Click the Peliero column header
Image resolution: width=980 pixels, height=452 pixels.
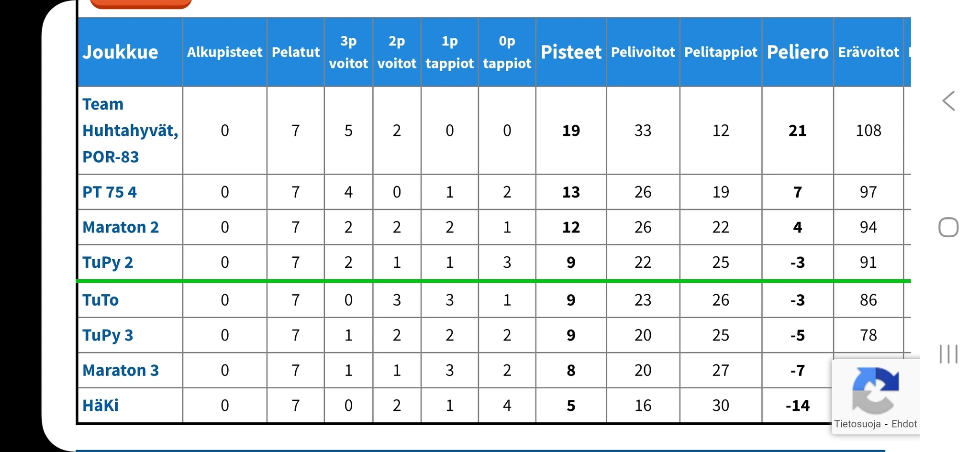point(797,52)
